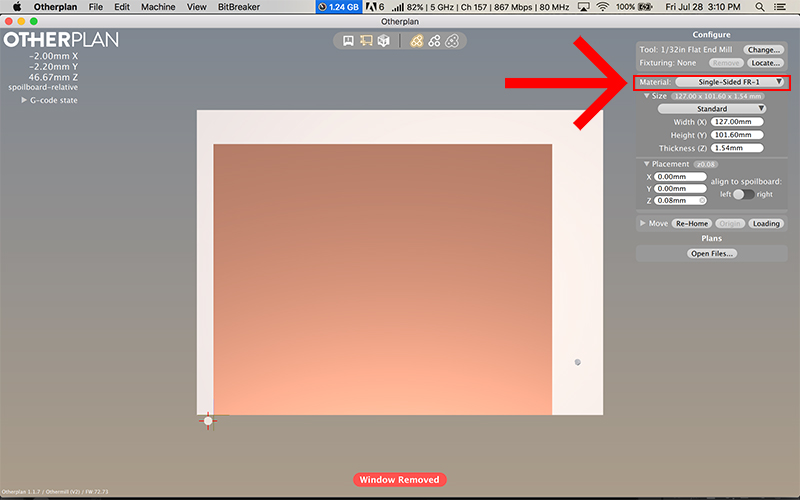Image resolution: width=800 pixels, height=500 pixels.
Task: Open the Wi-Fi signal stats menu item
Action: pos(481,7)
